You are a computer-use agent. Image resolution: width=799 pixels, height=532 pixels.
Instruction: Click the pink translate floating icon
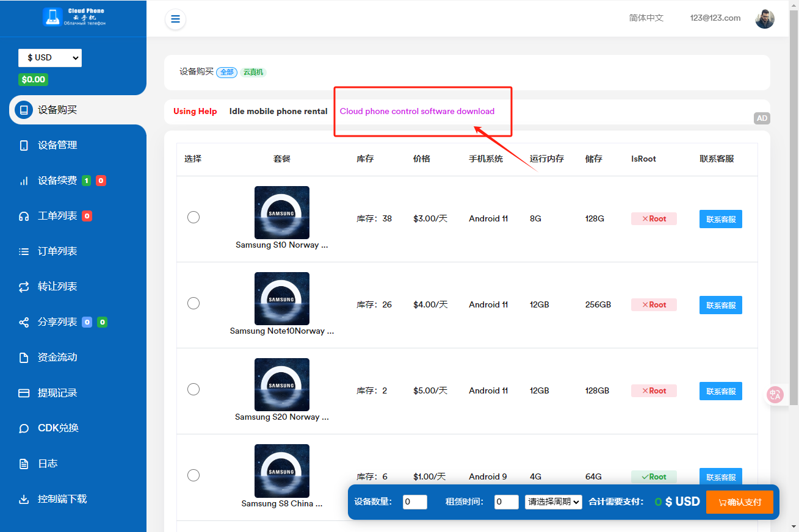[x=775, y=394]
